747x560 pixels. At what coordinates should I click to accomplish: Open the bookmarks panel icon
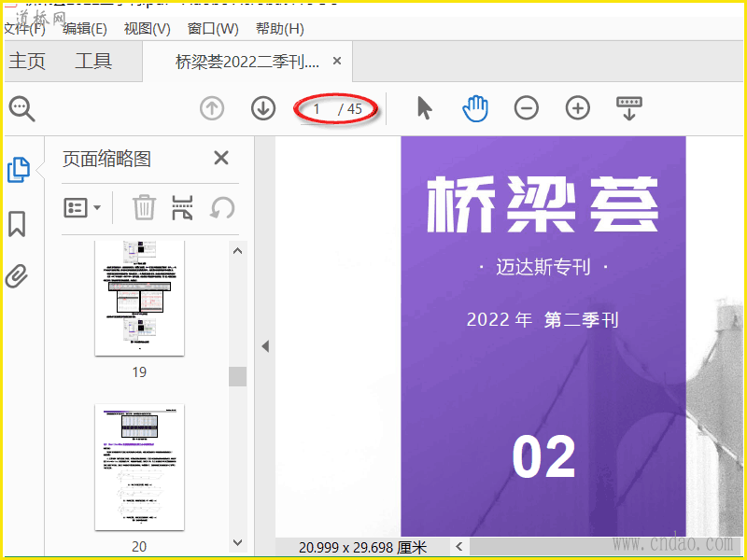17,224
